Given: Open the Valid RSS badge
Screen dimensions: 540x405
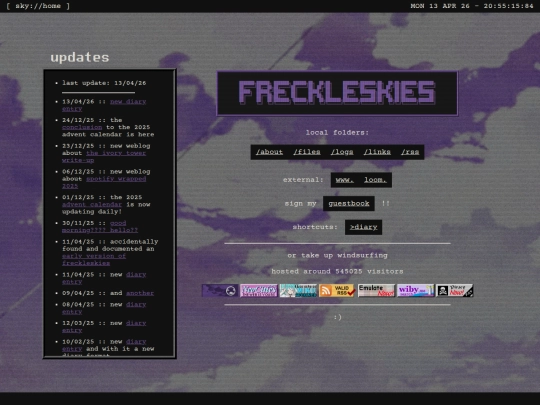Looking at the screenshot, I should (x=337, y=291).
